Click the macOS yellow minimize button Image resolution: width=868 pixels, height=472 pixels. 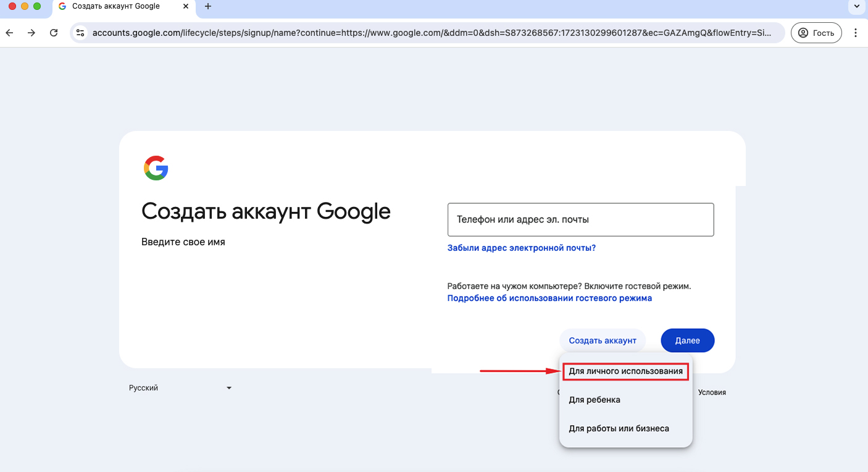pyautogui.click(x=25, y=6)
